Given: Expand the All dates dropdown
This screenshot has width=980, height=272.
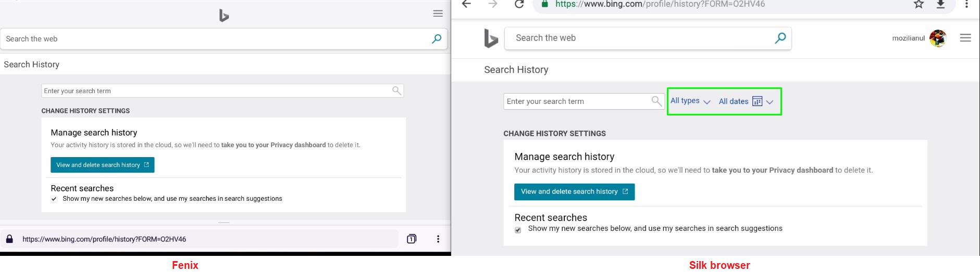Looking at the screenshot, I should [746, 101].
